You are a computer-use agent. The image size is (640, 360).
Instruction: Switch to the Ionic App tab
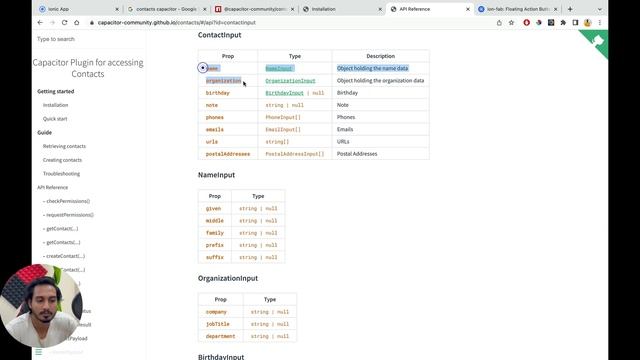tap(77, 9)
